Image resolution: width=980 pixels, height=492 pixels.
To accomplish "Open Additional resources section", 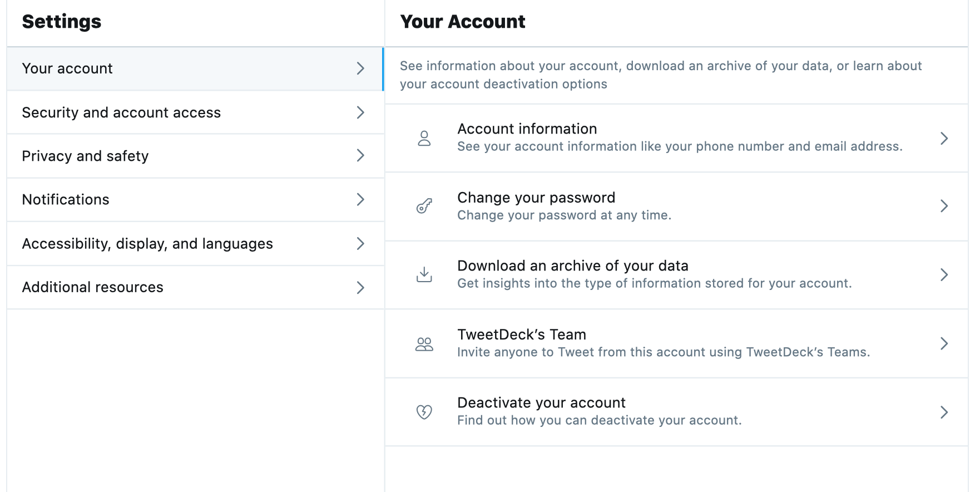I will [x=195, y=287].
